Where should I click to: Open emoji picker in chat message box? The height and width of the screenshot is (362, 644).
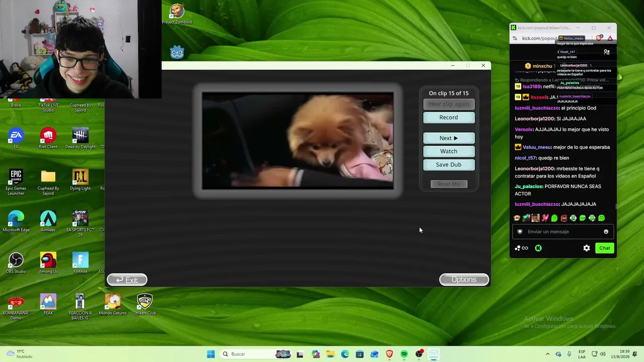pyautogui.click(x=606, y=232)
